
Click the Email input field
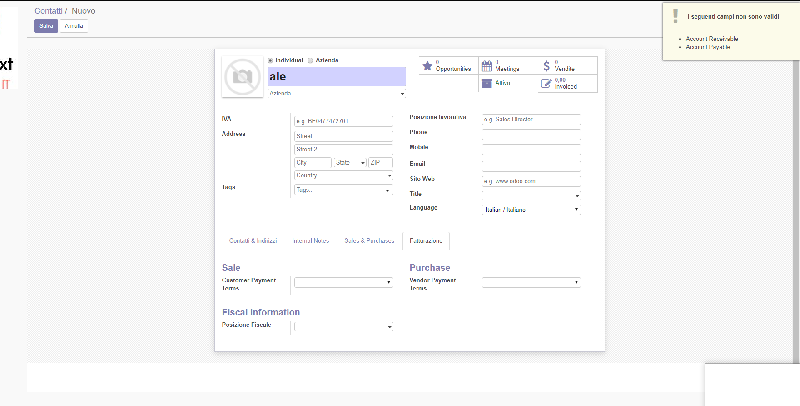point(531,165)
